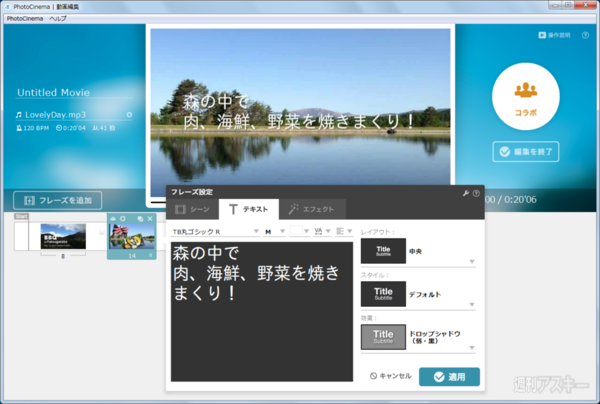Switch to the テキスト tab
This screenshot has width=600, height=404.
249,209
